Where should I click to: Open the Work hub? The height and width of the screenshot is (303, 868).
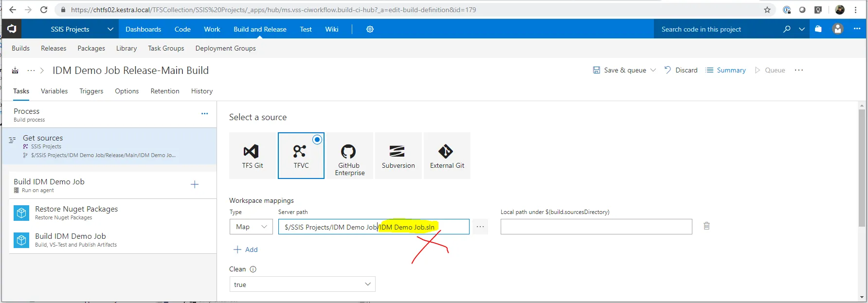tap(212, 29)
